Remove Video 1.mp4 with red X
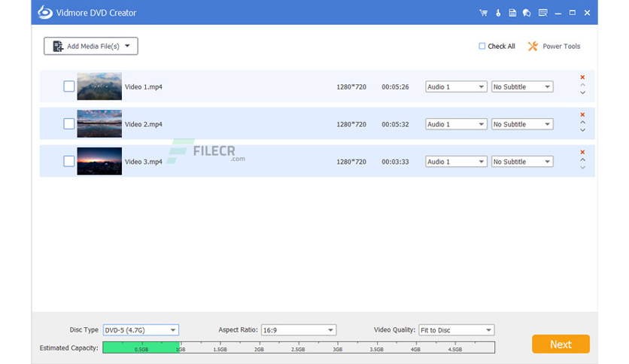This screenshot has width=629, height=364. [x=582, y=77]
